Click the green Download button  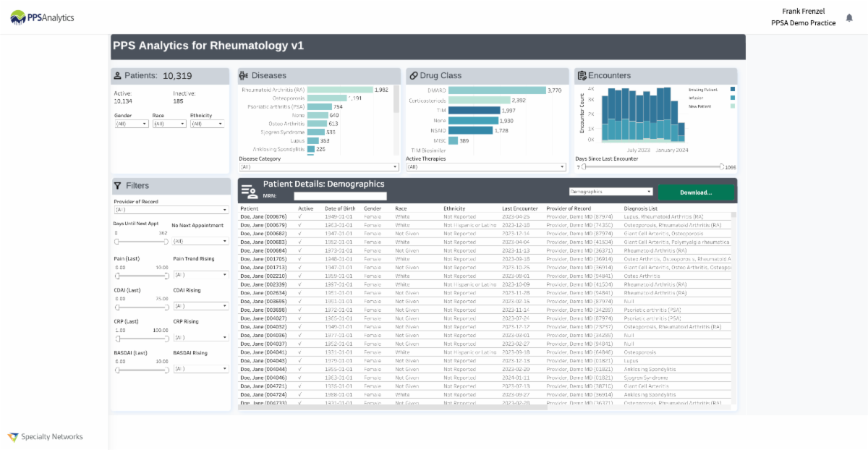695,192
